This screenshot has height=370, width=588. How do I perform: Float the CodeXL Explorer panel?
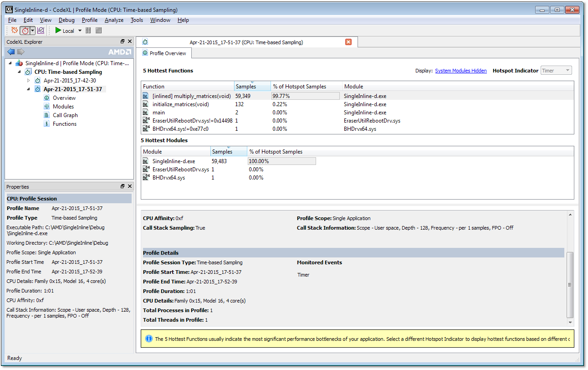coord(123,41)
